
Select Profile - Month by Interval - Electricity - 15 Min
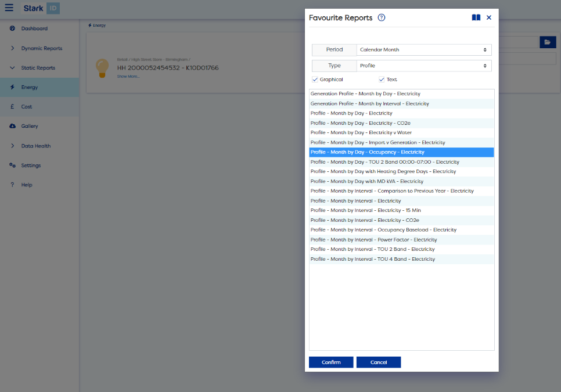click(401, 210)
